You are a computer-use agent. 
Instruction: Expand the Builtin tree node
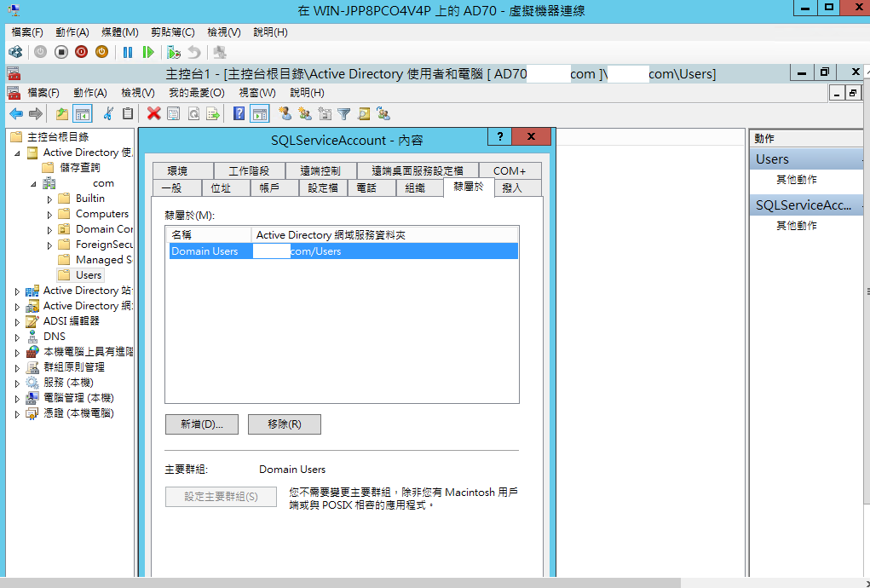(x=49, y=199)
